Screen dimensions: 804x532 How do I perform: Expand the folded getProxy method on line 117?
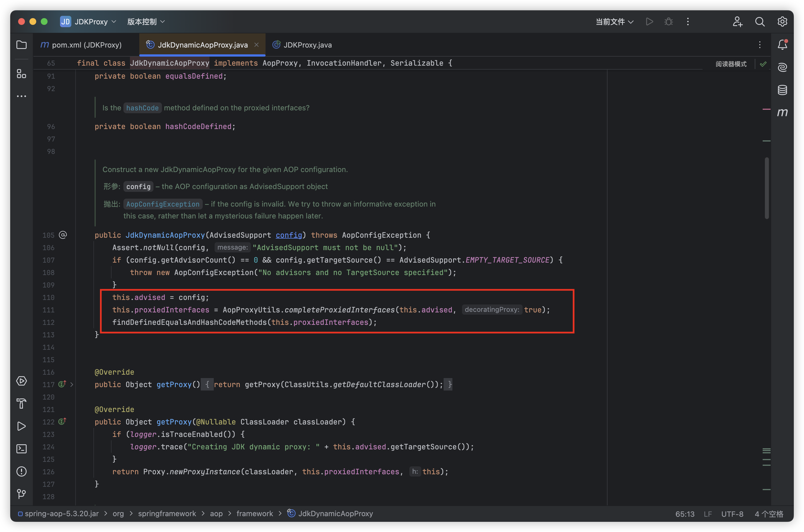click(x=72, y=384)
